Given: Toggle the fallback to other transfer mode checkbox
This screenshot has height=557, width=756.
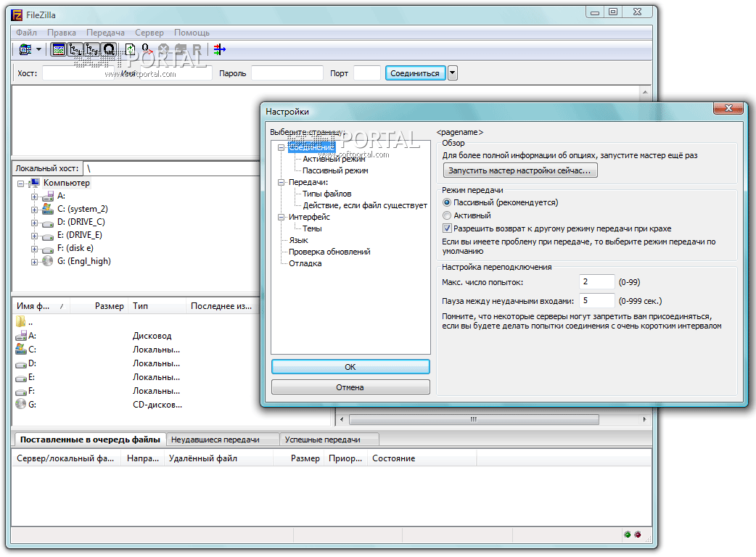Looking at the screenshot, I should click(447, 228).
